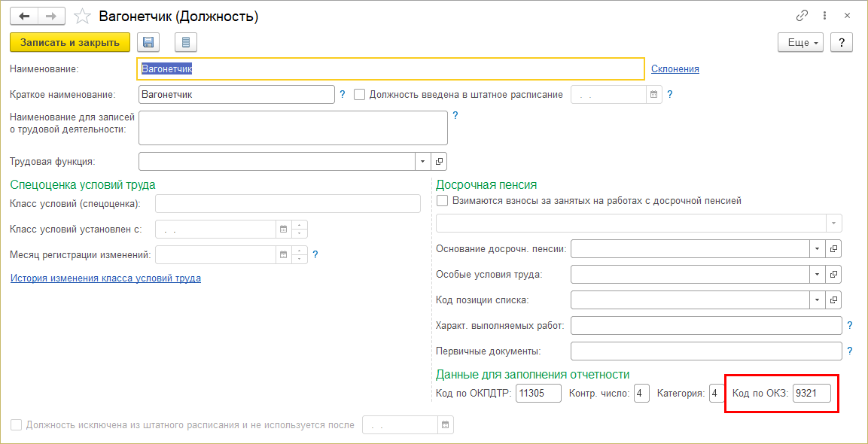Add form to favorites with star icon
This screenshot has height=444, width=868.
click(84, 17)
